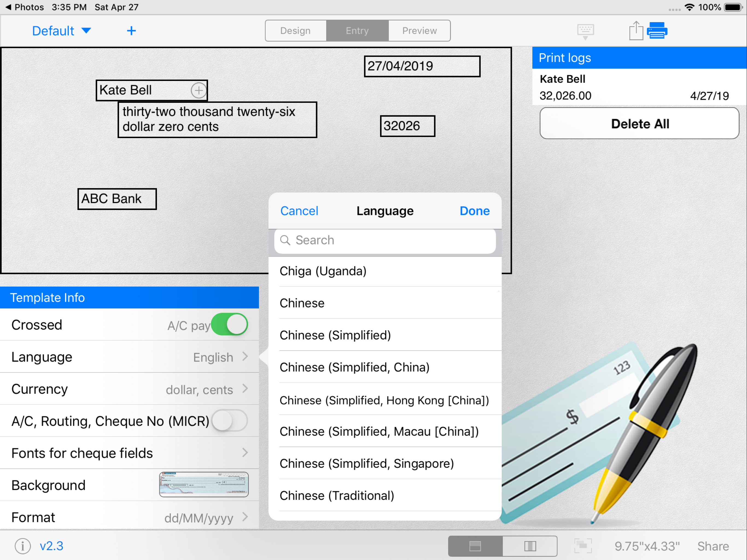The image size is (747, 560).
Task: Disable the Crossed A/C pay switch
Action: click(x=230, y=325)
